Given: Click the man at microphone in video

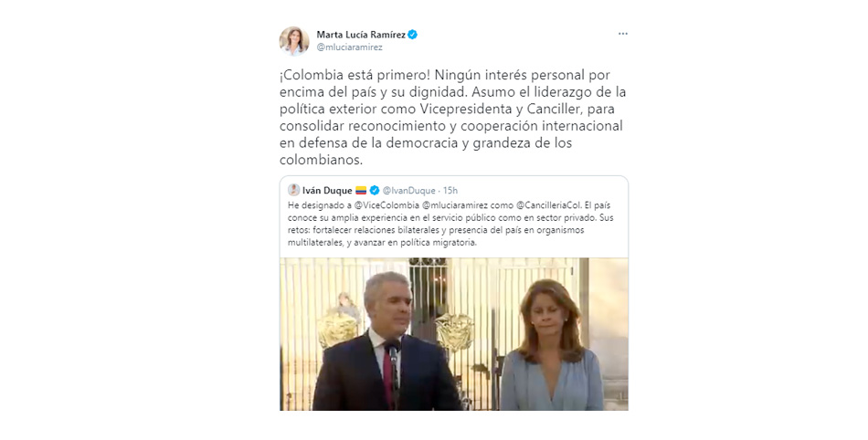Looking at the screenshot, I should point(386,345).
